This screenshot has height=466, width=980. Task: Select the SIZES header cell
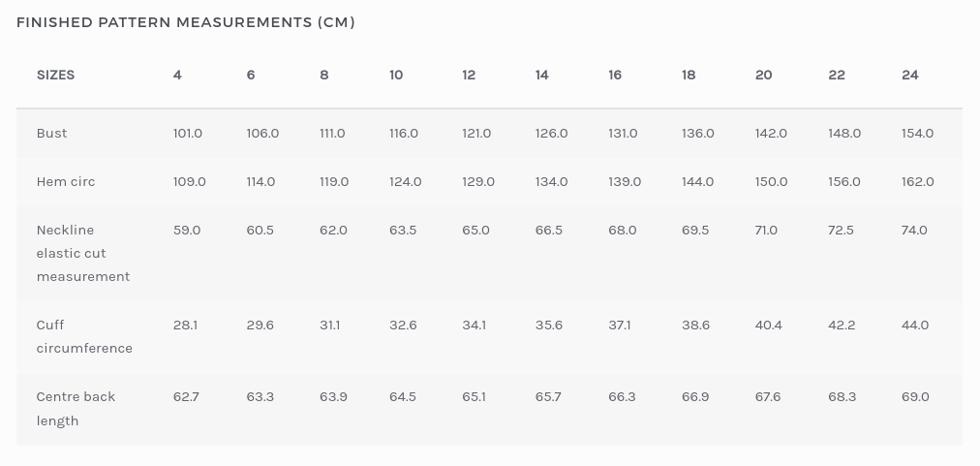click(55, 75)
